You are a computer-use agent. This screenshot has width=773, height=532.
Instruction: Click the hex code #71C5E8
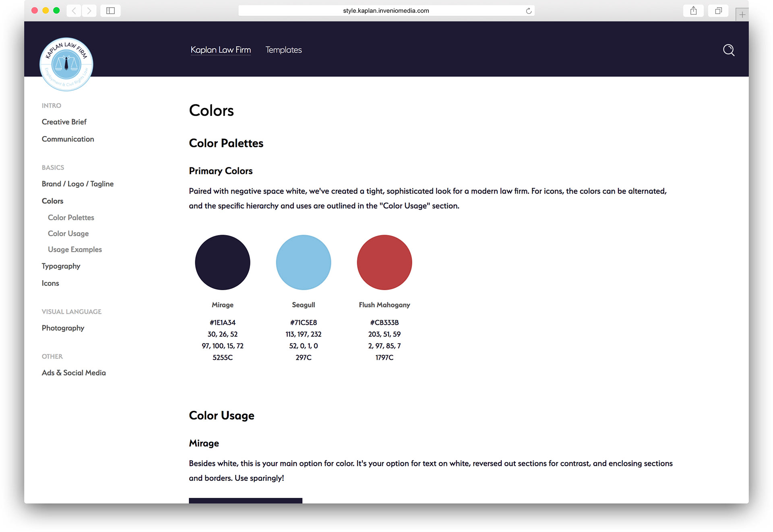[x=304, y=323]
